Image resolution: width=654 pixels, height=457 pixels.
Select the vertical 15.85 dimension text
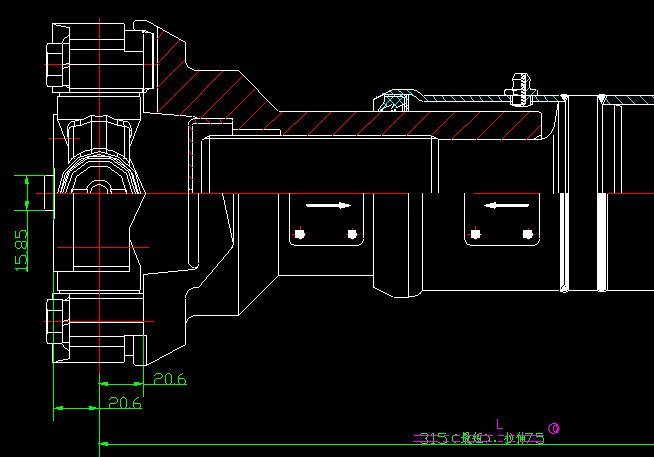20,250
